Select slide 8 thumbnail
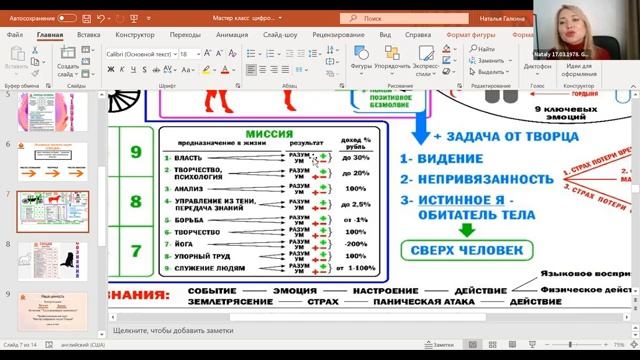 click(x=53, y=261)
